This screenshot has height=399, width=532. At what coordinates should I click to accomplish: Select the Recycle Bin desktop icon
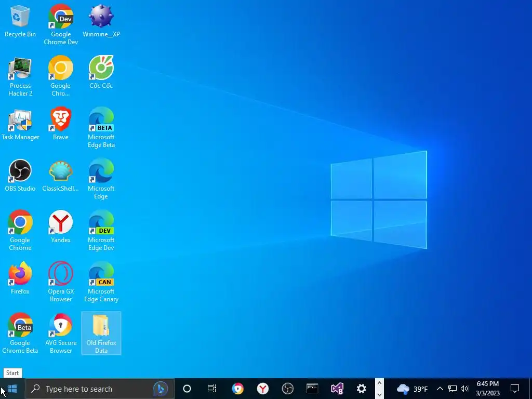tap(20, 21)
